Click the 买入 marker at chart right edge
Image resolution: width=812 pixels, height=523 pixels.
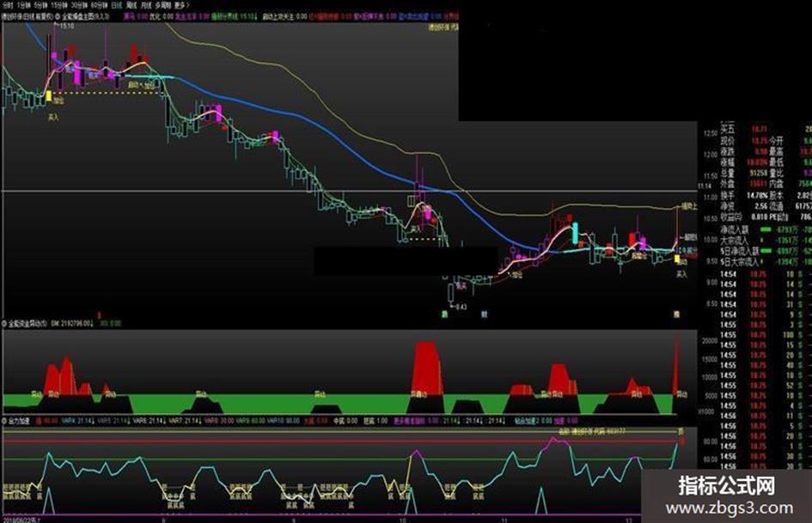pos(681,275)
